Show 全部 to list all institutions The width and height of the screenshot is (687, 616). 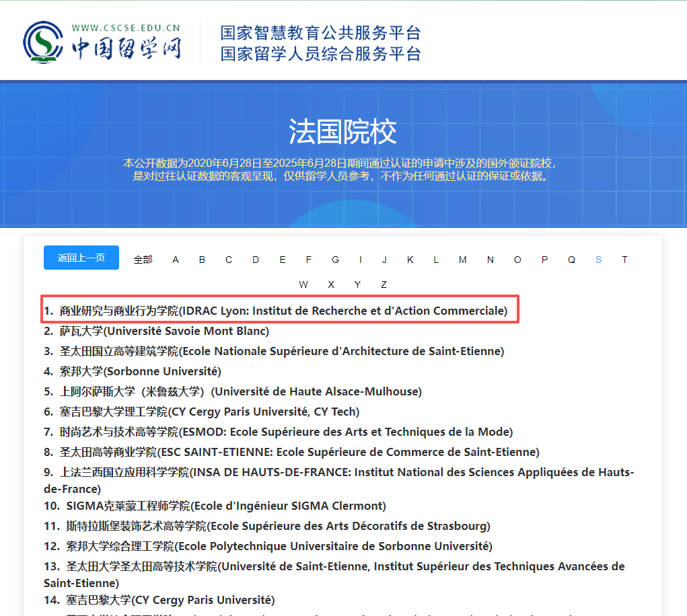point(143,259)
